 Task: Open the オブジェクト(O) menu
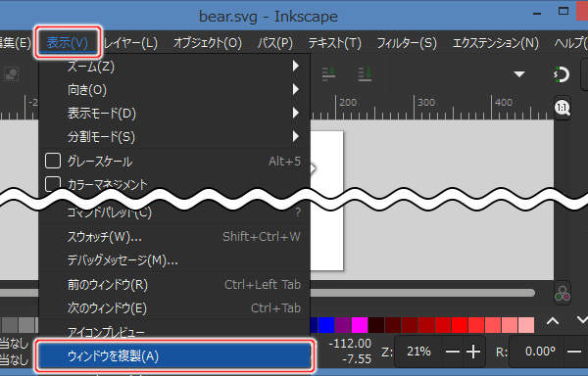[208, 43]
